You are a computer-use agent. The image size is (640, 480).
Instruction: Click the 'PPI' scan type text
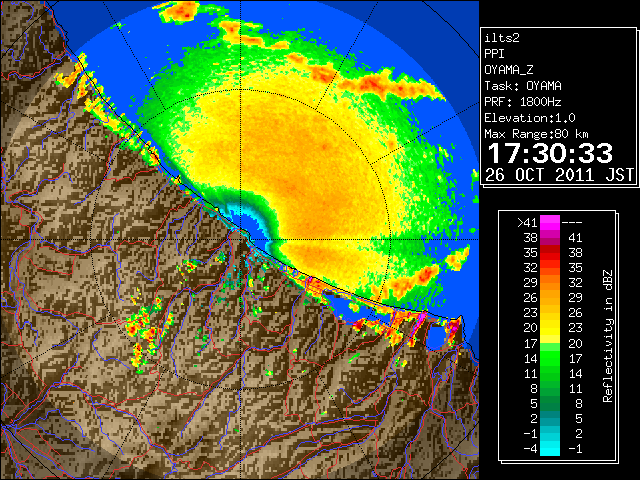coord(494,54)
